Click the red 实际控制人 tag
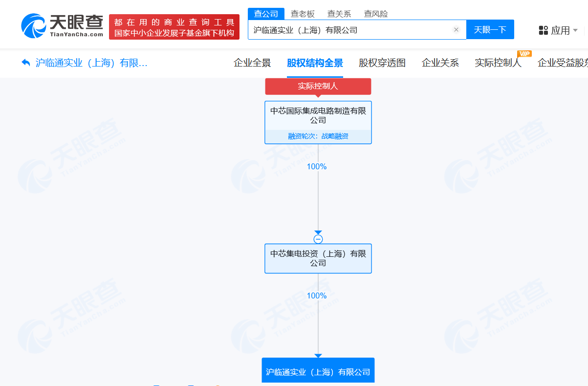Viewport: 588px width, 386px height. (x=318, y=86)
